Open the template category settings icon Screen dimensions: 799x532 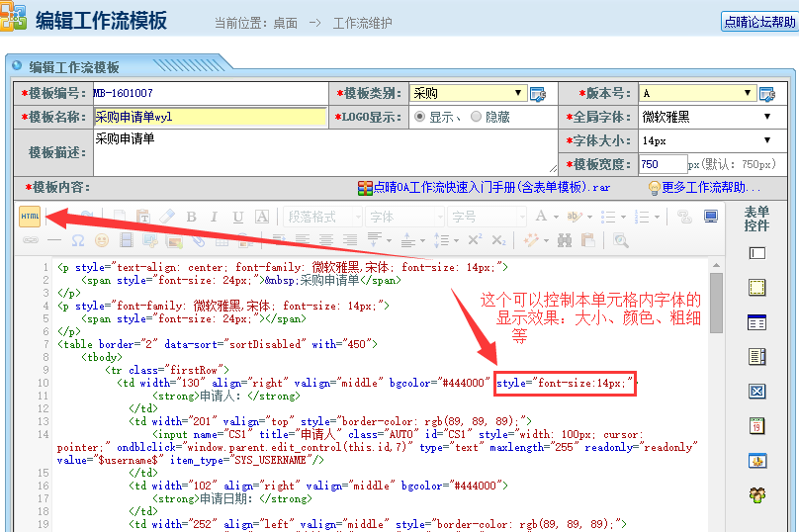[537, 94]
